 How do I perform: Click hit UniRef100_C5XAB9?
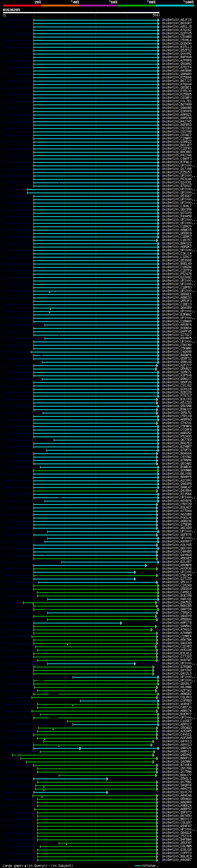click(177, 37)
